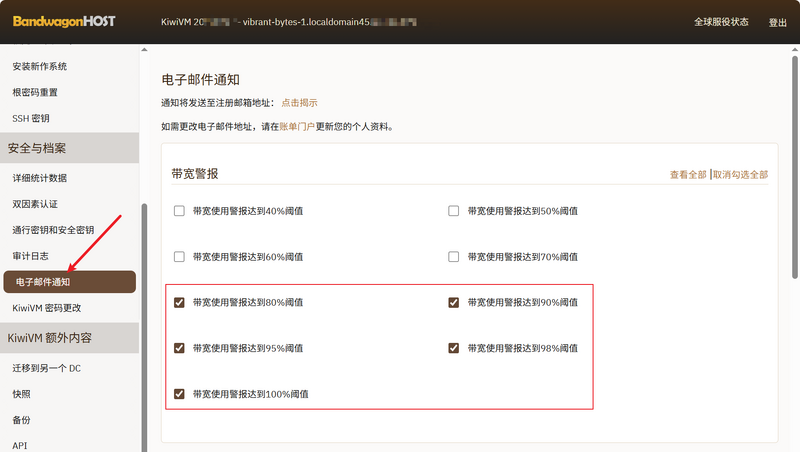The width and height of the screenshot is (800, 452).
Task: Click the 点击揭示 link
Action: pyautogui.click(x=299, y=103)
